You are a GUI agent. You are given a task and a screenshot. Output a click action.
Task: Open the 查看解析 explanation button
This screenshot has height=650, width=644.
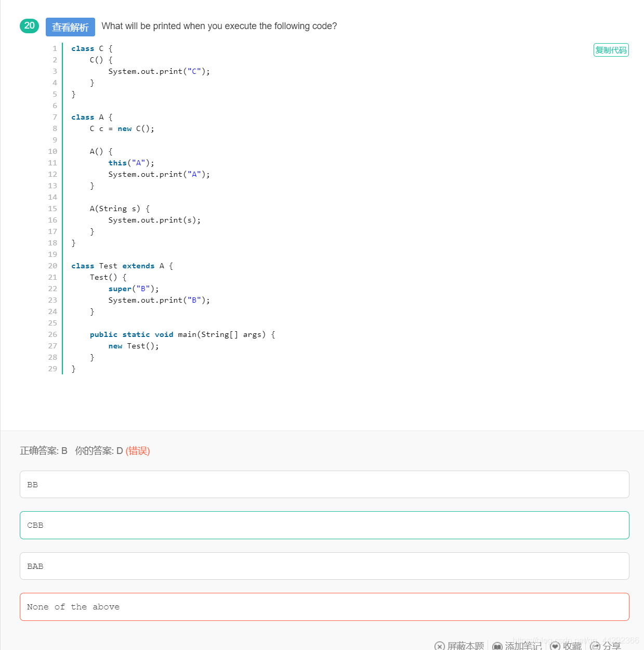70,27
